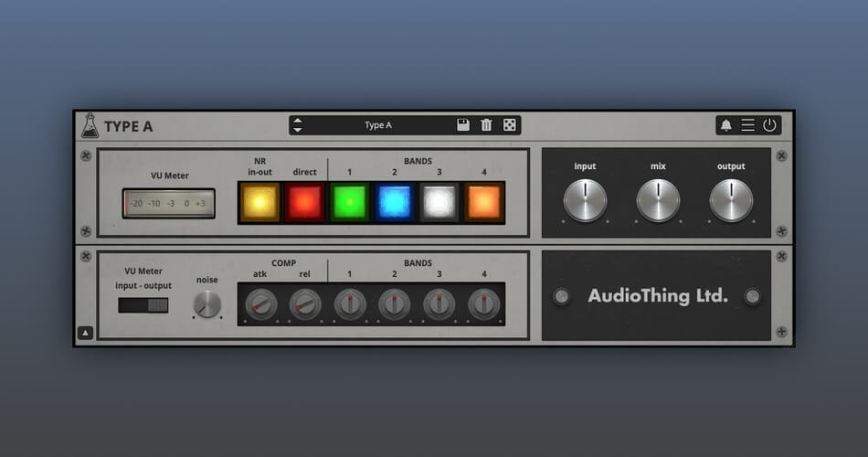Viewport: 868px width, 457px height.
Task: Toggle the red direct button
Action: (304, 202)
